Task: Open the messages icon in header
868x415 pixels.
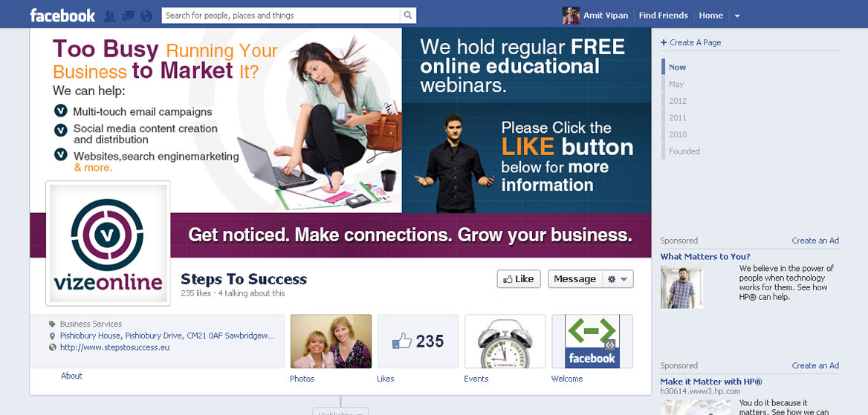Action: pyautogui.click(x=128, y=16)
